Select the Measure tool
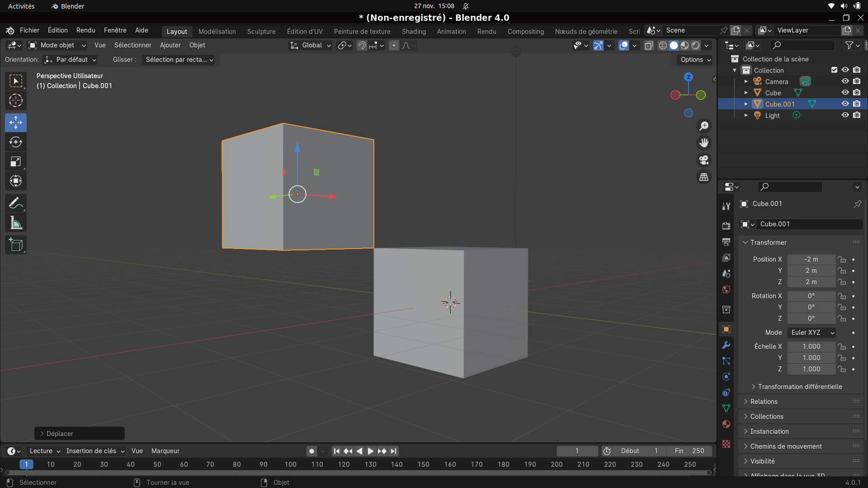 click(16, 223)
